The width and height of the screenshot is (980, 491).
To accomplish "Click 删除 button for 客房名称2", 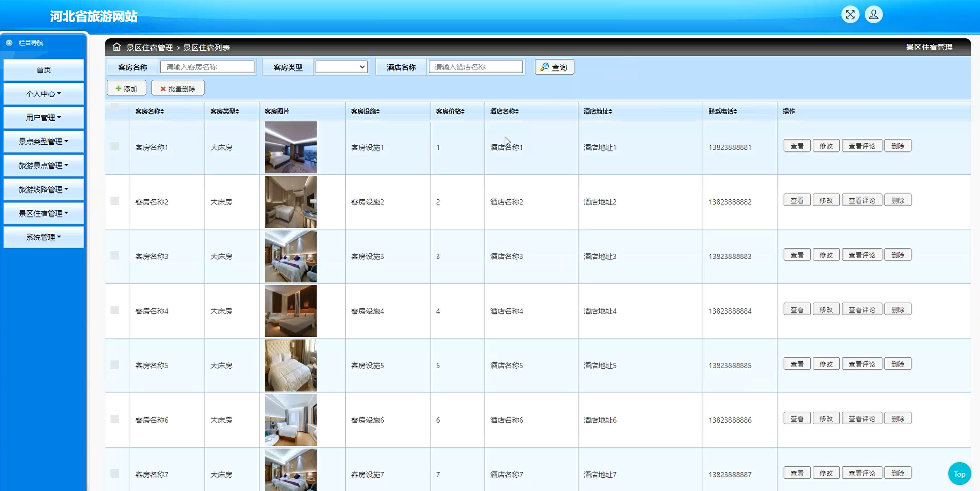I will coord(898,200).
